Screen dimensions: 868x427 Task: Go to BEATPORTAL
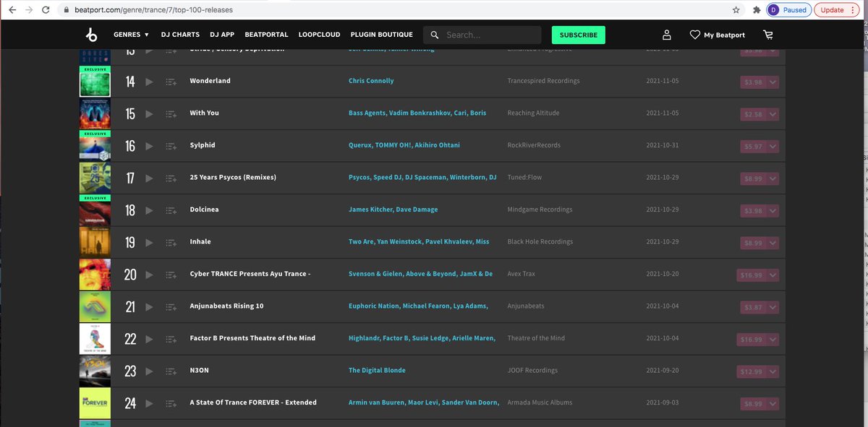(266, 35)
